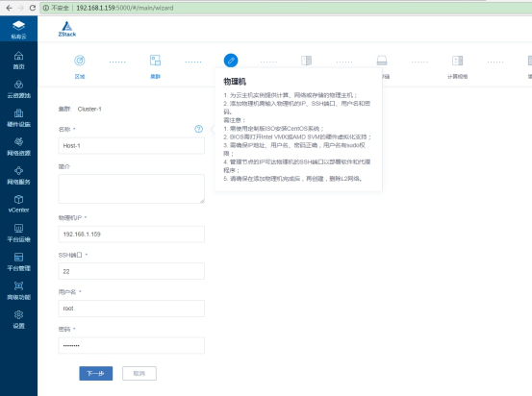Viewport: 532px width, 396px height.
Task: Click the 取消 cancel button
Action: click(x=139, y=373)
